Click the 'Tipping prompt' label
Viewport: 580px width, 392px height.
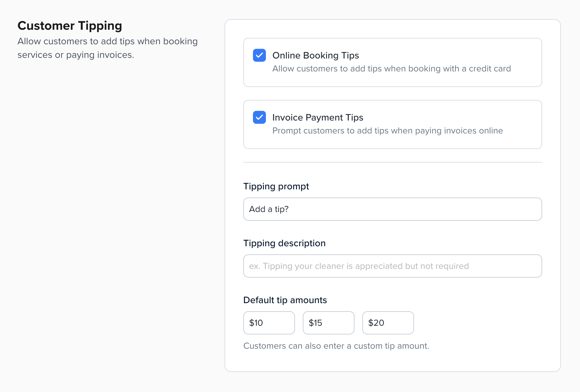pos(276,186)
